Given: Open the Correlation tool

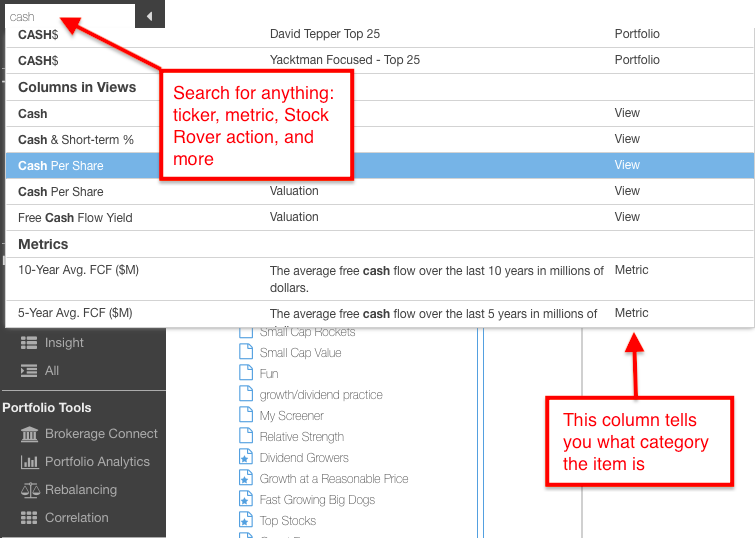Looking at the screenshot, I should coord(77,518).
